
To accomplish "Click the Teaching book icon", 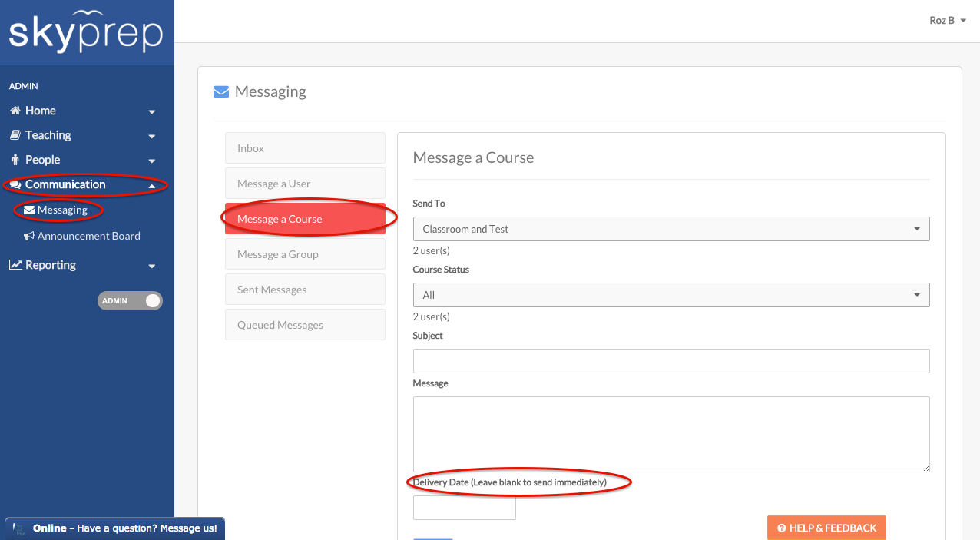I will point(15,135).
